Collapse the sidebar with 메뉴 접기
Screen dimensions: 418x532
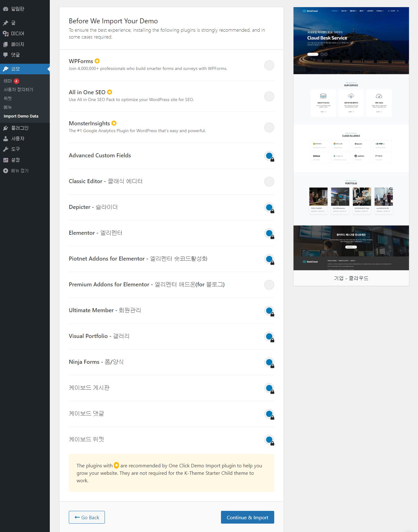[x=25, y=171]
